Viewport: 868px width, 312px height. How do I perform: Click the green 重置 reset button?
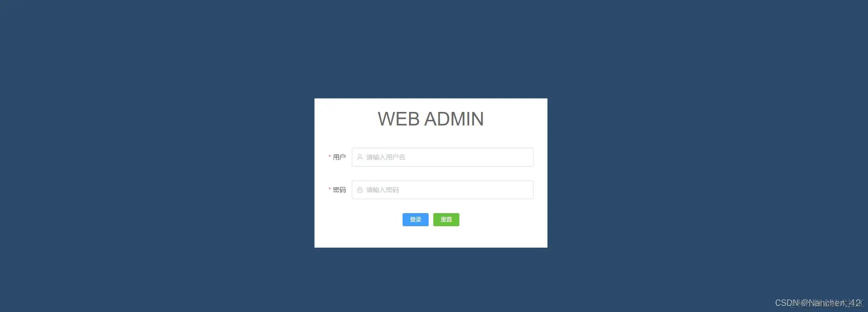446,220
